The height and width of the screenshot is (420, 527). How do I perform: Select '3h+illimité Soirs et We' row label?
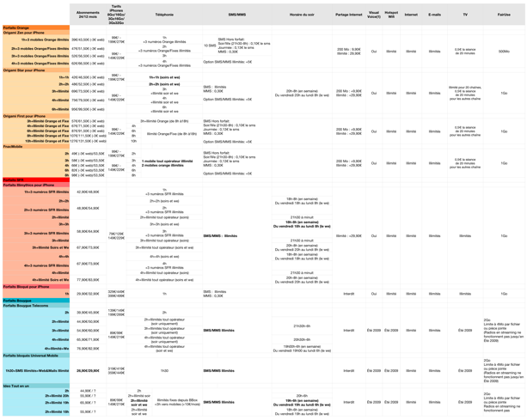(51, 247)
